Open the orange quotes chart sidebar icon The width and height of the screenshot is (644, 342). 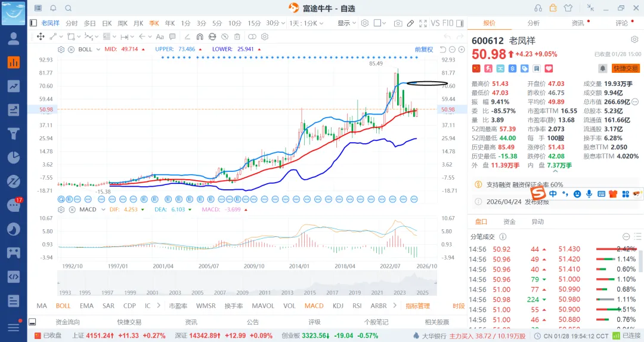[x=14, y=62]
